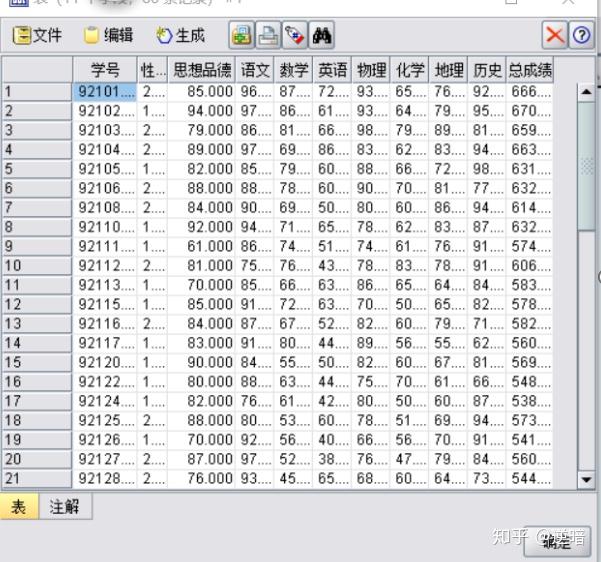Viewport: 601px width, 562px height.
Task: Select the 性... column header
Action: click(x=153, y=70)
